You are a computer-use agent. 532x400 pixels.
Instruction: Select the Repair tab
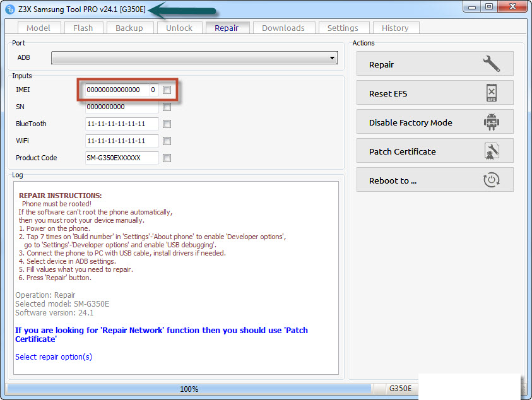tap(227, 28)
